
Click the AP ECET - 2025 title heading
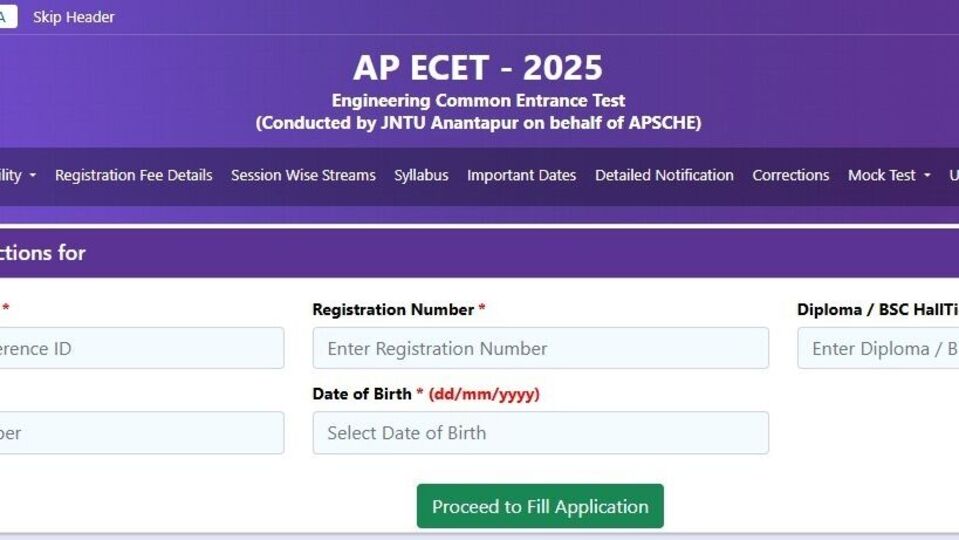[478, 67]
